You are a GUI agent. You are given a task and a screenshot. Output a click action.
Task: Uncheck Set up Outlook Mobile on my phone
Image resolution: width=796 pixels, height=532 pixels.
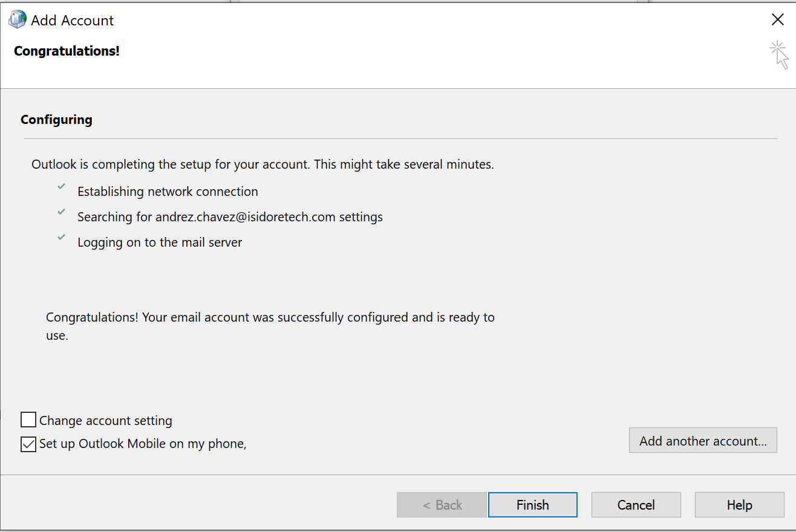click(x=28, y=444)
